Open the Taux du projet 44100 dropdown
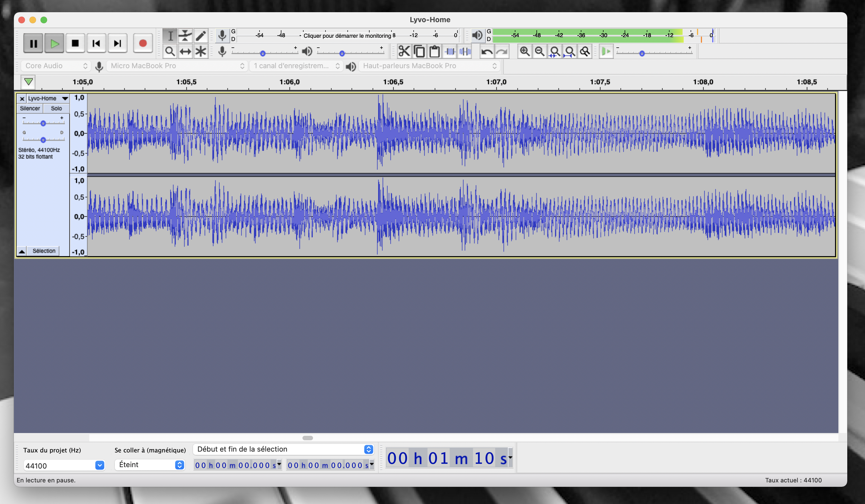865x504 pixels. point(64,465)
